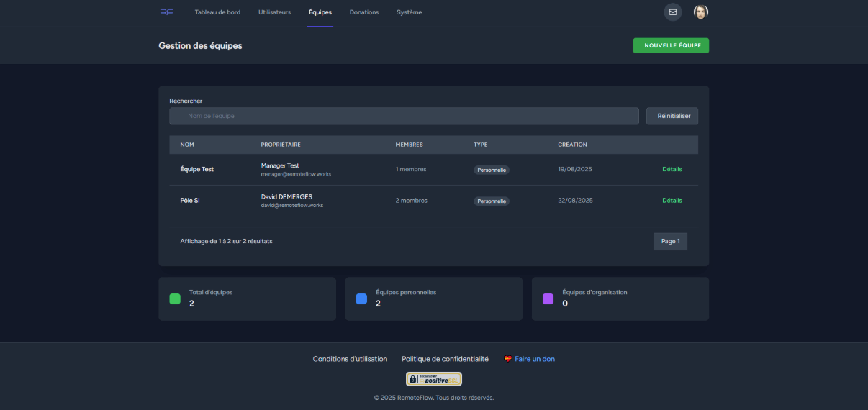
Task: Open the user profile avatar
Action: [700, 12]
